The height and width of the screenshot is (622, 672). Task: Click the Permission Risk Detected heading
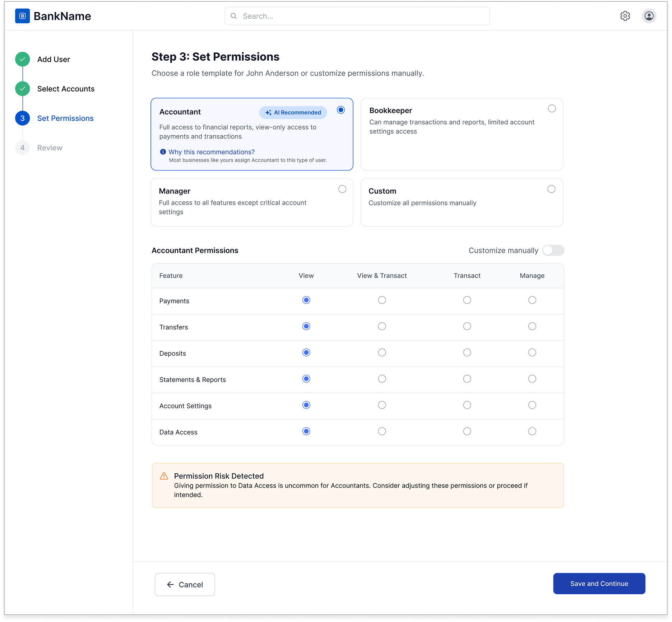(219, 476)
